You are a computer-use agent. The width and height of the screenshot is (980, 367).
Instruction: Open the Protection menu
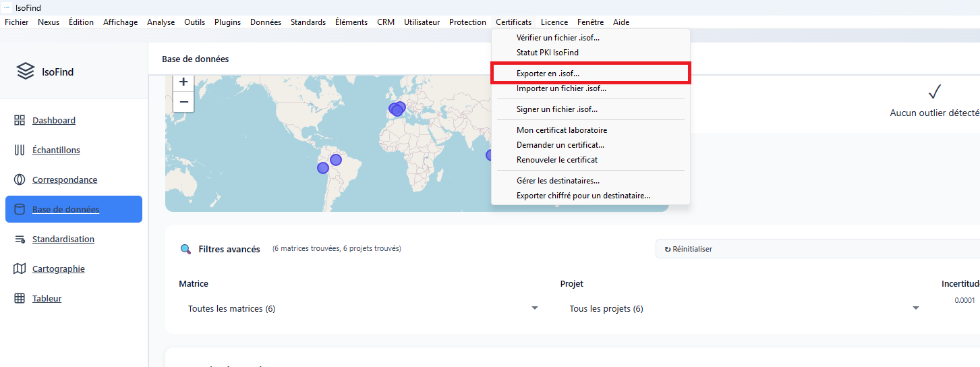(x=467, y=22)
